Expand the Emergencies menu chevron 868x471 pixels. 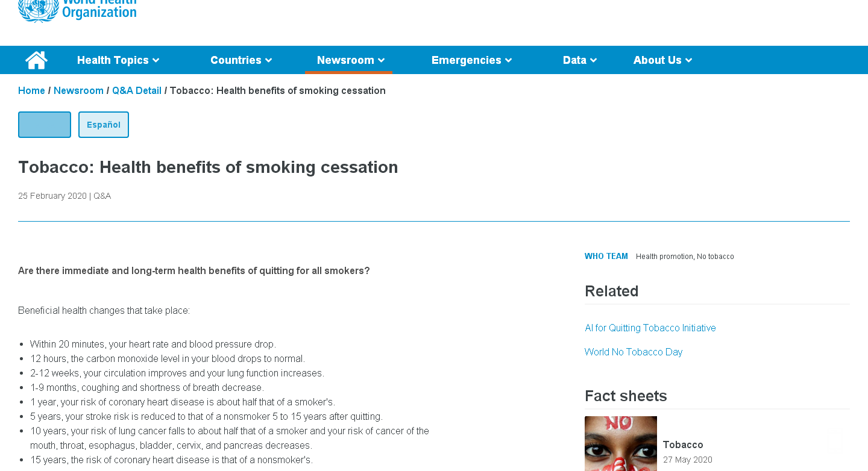(x=509, y=60)
